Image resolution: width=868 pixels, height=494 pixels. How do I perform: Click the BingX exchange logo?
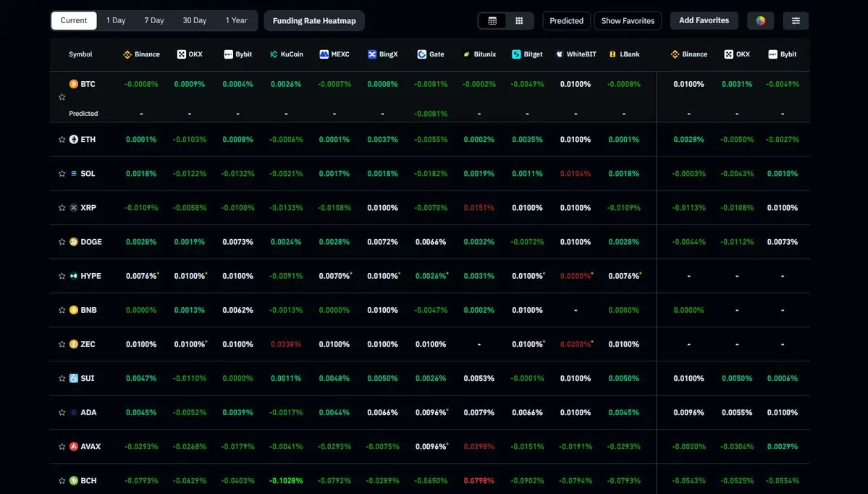[x=372, y=54]
